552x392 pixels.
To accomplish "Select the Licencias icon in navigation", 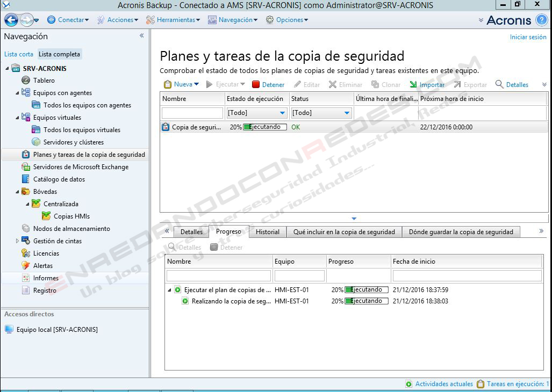I will [x=26, y=253].
